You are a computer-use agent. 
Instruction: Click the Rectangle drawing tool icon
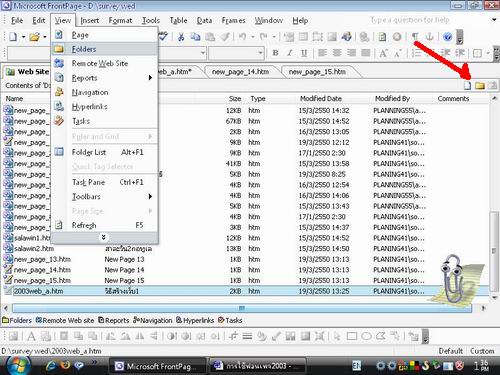pos(352,336)
